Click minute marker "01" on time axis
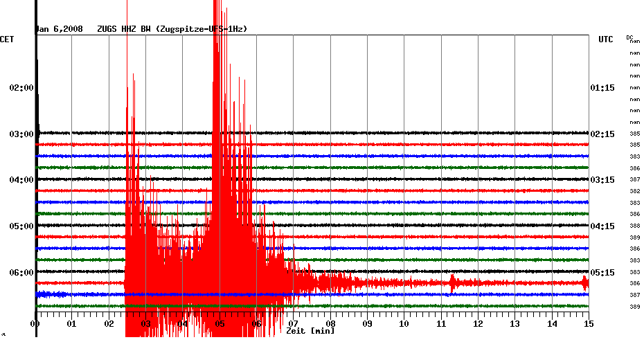This screenshot has height=342, width=644. [x=71, y=324]
